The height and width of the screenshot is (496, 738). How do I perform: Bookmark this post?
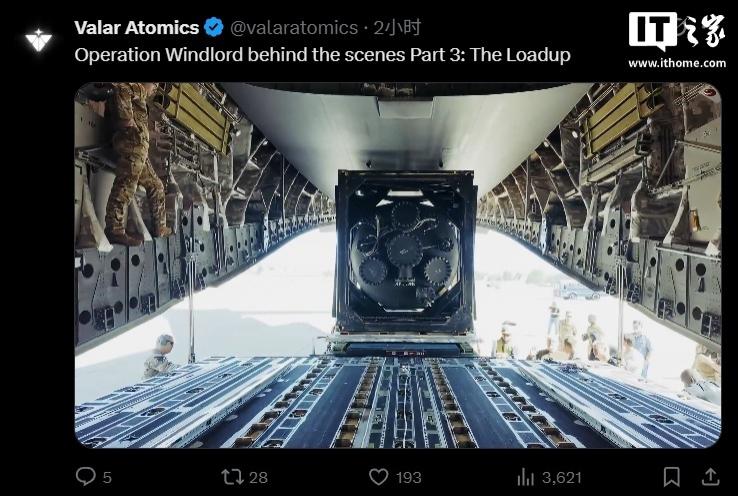[671, 477]
